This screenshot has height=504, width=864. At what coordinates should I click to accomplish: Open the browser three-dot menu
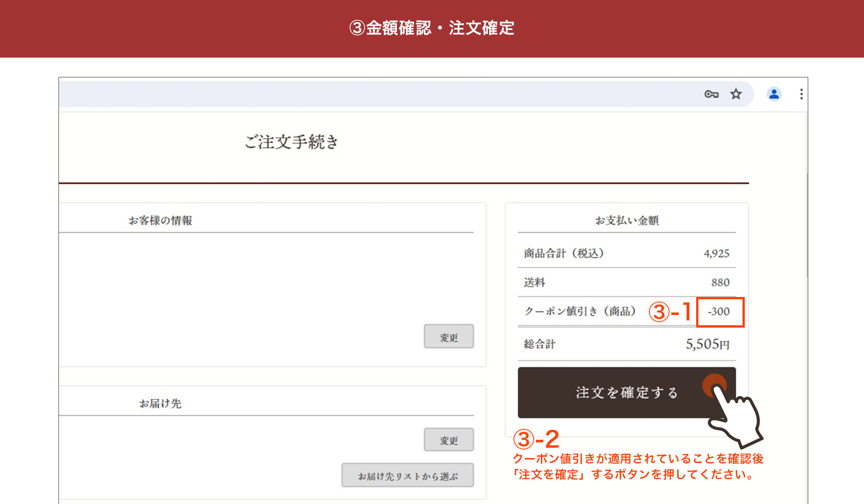pos(801,94)
